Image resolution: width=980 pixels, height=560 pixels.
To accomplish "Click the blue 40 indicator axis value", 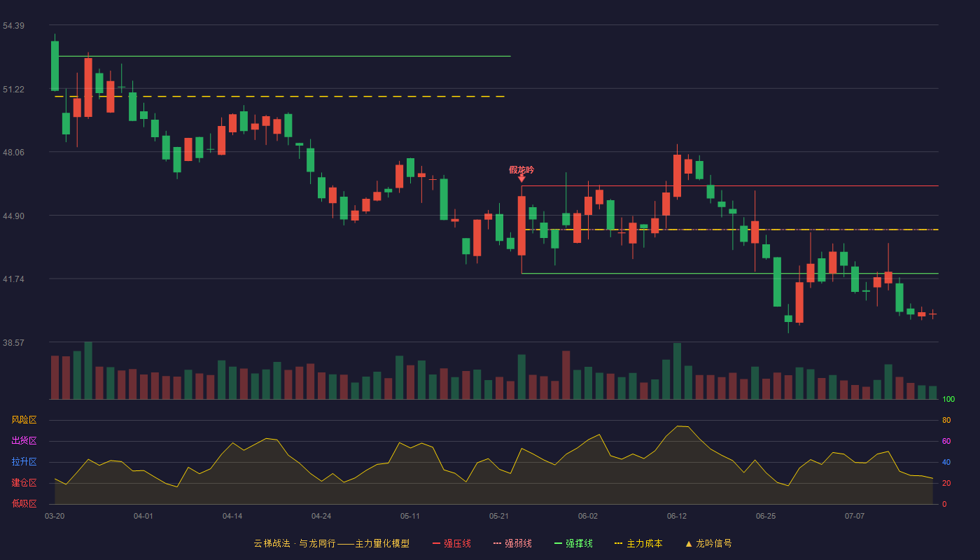I will click(x=946, y=462).
